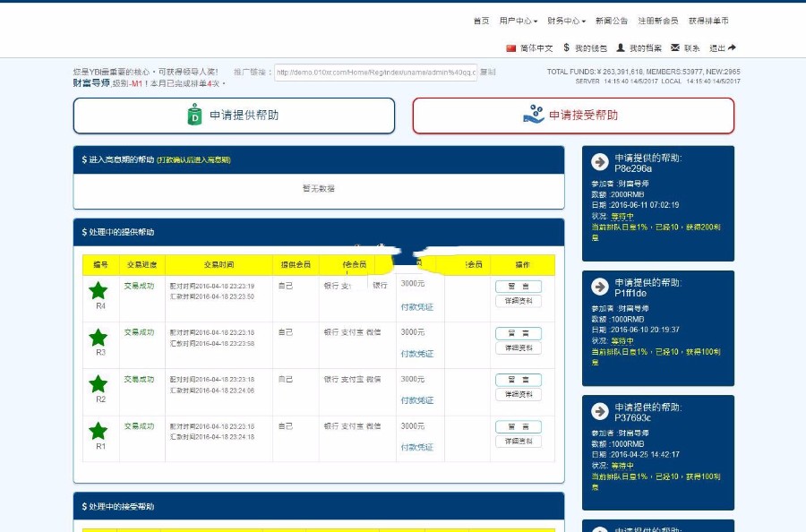Go to 首页 in the navigation
Viewport: 806px width, 532px height.
coord(481,21)
